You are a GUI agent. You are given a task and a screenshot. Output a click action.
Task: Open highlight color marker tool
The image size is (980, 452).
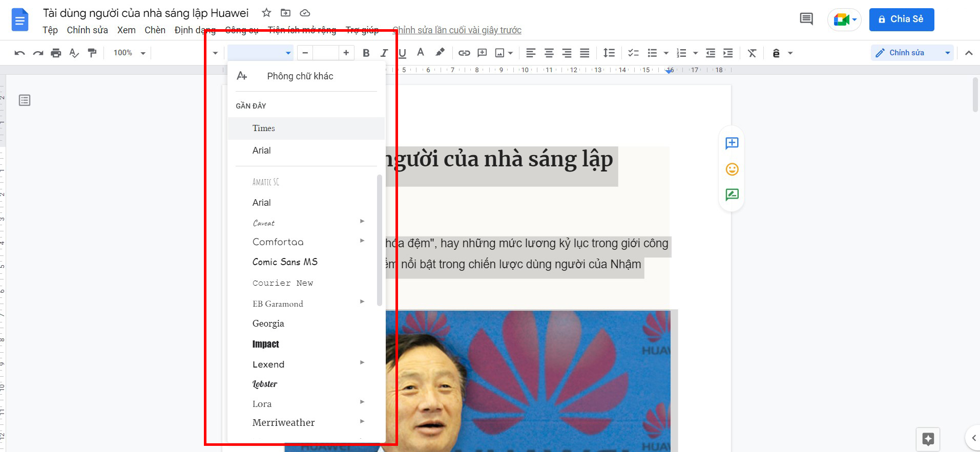click(440, 53)
